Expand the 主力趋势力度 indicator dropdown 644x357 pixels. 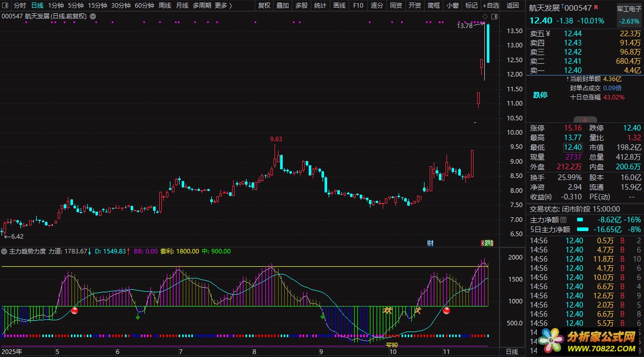5,251
